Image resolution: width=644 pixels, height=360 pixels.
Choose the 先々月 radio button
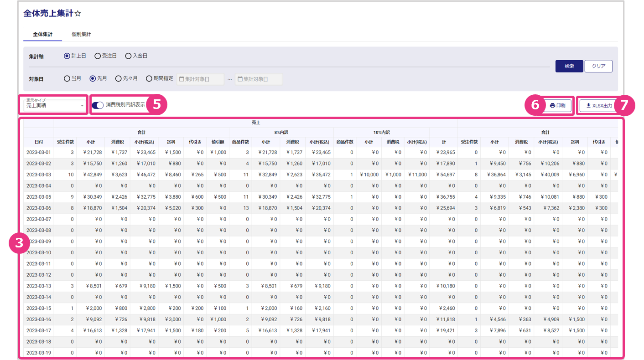(119, 78)
